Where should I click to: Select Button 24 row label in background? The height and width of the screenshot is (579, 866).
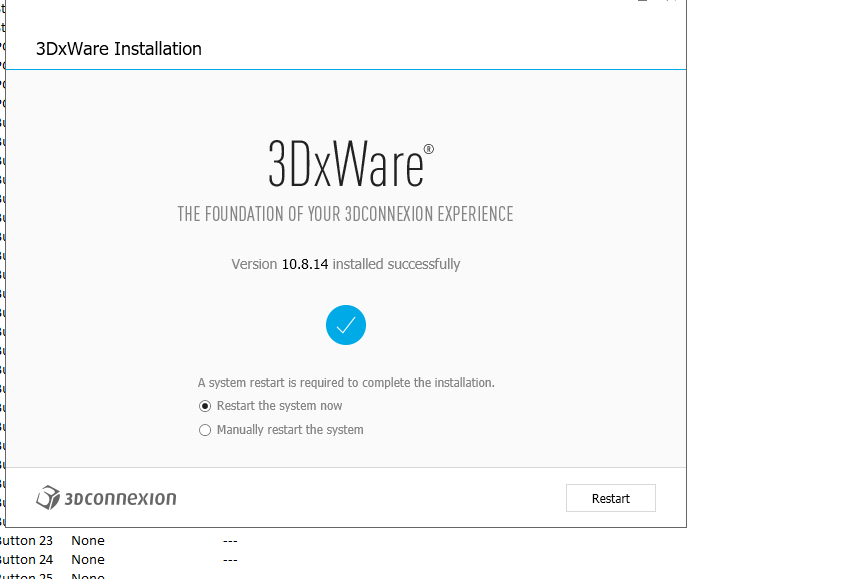click(x=27, y=560)
